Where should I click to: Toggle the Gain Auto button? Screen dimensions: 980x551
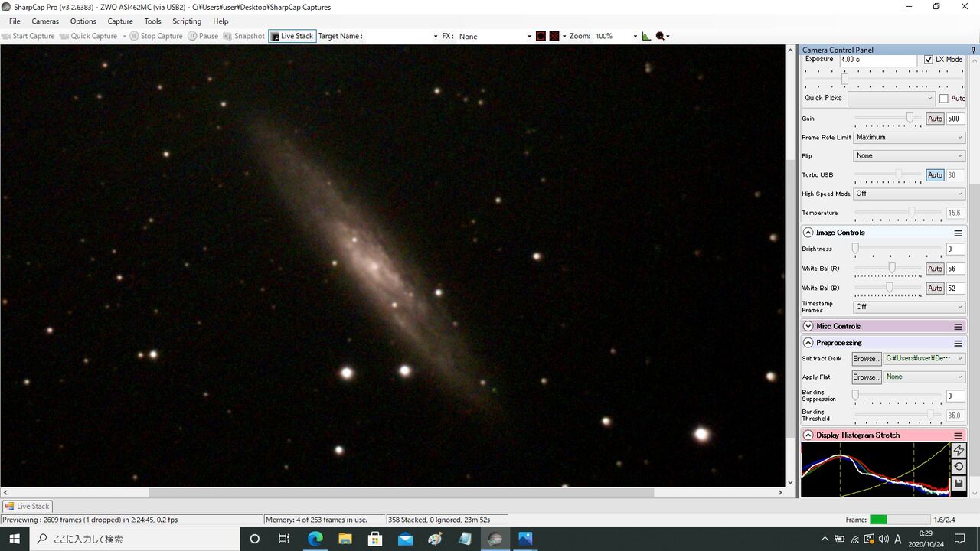click(x=935, y=119)
